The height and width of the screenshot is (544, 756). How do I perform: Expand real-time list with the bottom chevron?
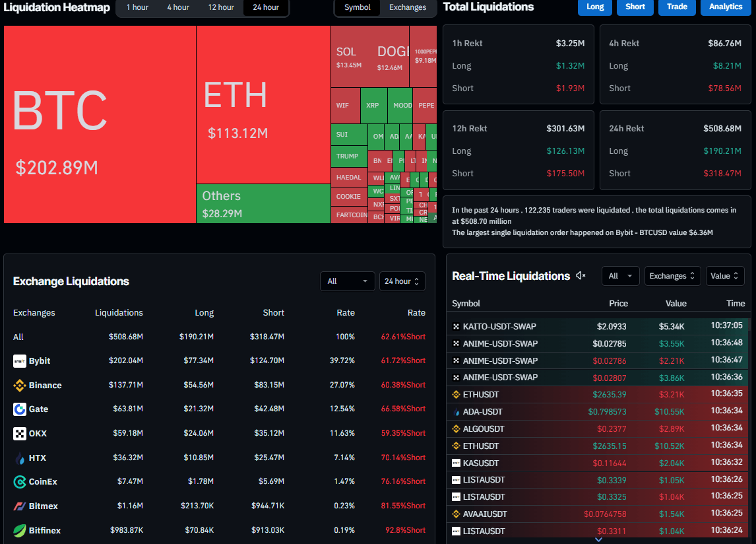pyautogui.click(x=598, y=539)
